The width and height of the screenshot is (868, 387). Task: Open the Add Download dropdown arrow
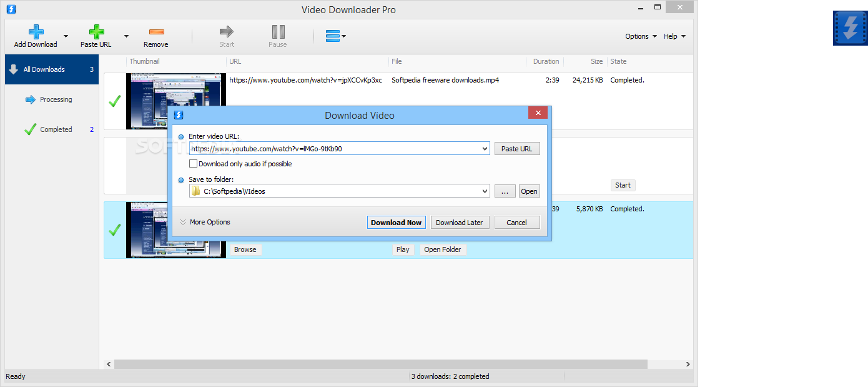(66, 36)
